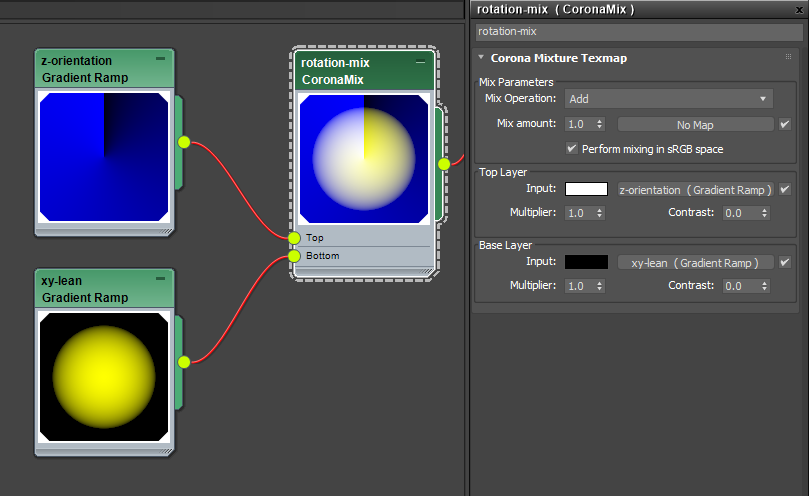809x496 pixels.
Task: Toggle the Mix amount map enable checkbox
Action: pyautogui.click(x=785, y=124)
